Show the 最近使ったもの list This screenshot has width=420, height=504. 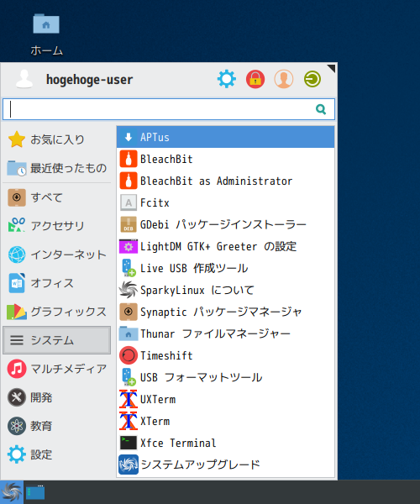57,168
